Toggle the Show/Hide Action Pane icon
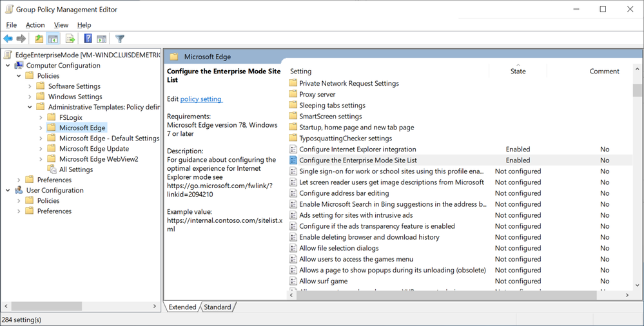 coord(101,39)
